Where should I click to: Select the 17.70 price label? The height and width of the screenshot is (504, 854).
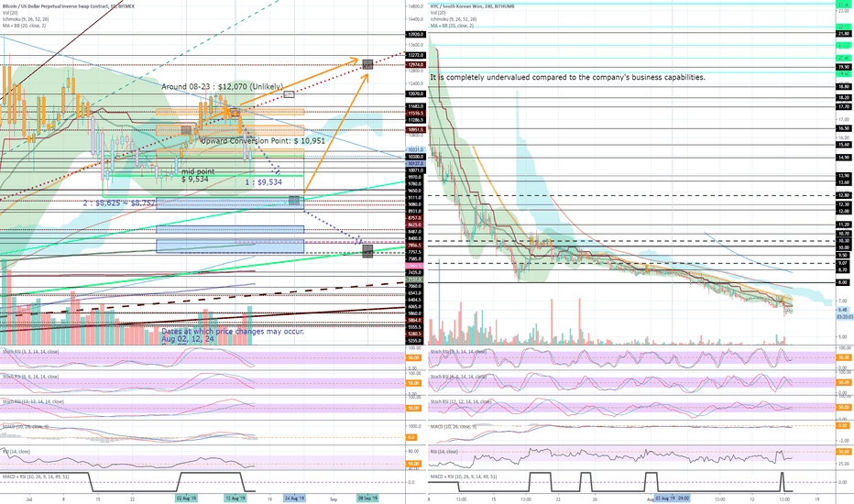(844, 107)
